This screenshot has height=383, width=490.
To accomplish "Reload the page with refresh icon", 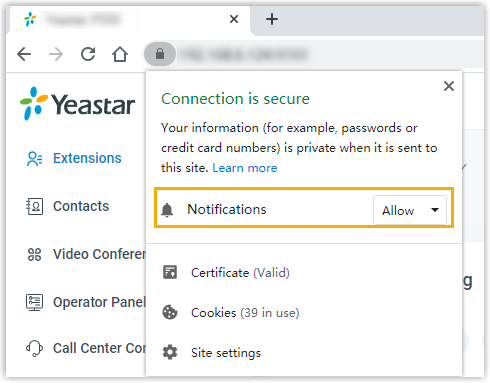I will [88, 54].
